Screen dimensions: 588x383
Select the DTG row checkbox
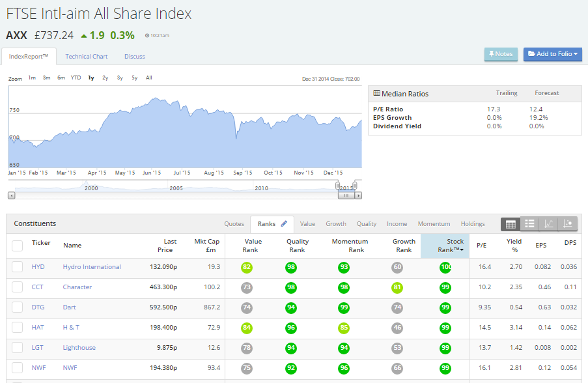(x=17, y=307)
